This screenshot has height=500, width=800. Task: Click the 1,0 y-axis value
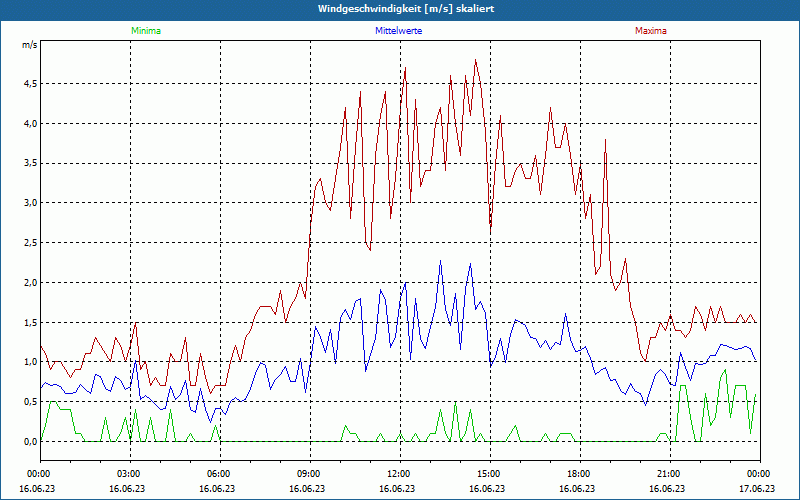(30, 362)
